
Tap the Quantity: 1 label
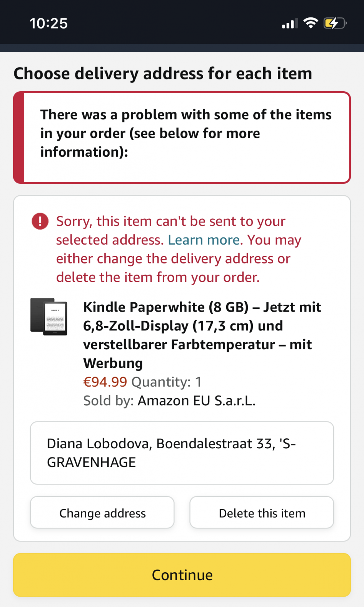[166, 382]
